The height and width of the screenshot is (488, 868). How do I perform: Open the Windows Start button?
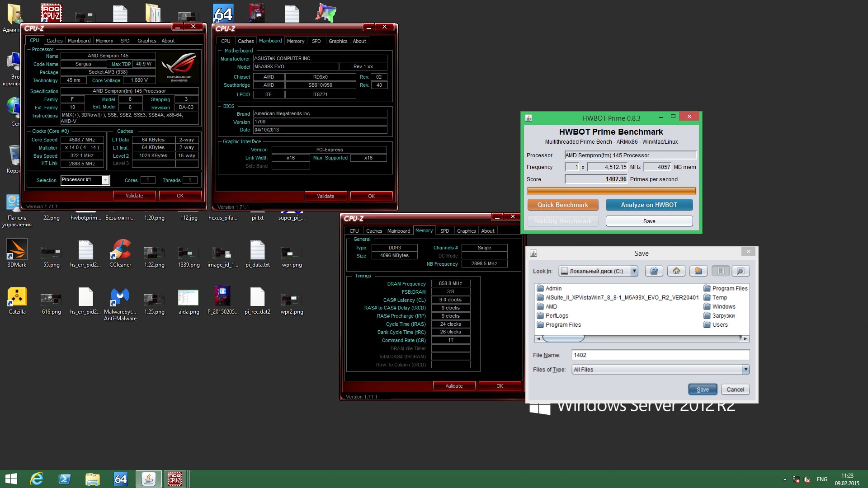point(11,479)
